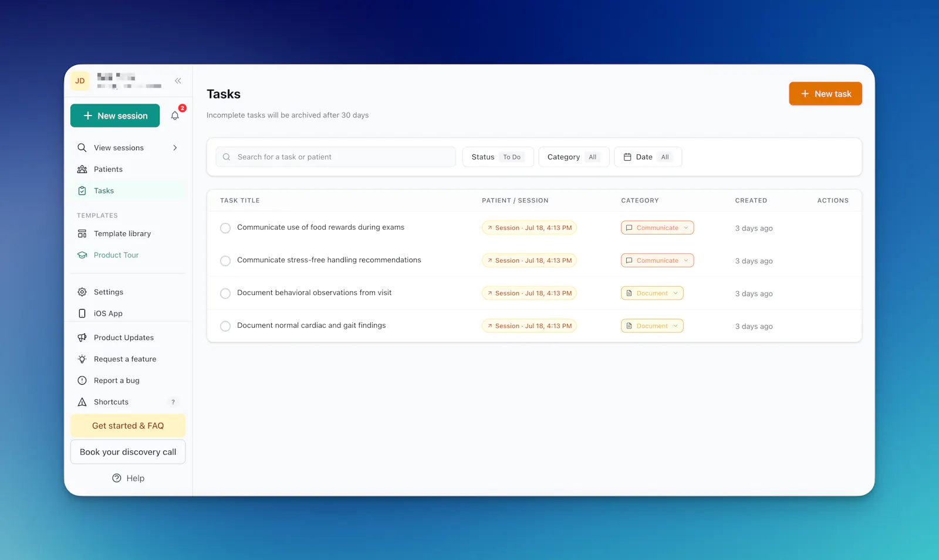
Task: Open Document category dropdown for cardiac and gait task
Action: [x=652, y=326]
